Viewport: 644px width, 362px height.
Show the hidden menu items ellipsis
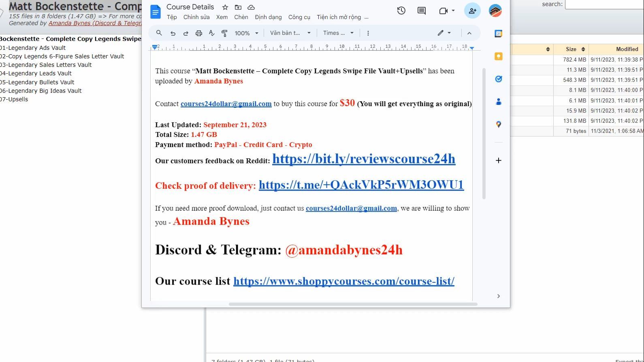[367, 17]
